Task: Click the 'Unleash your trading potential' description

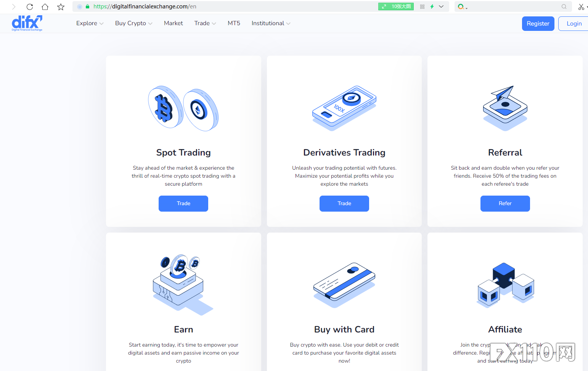Action: [x=344, y=176]
